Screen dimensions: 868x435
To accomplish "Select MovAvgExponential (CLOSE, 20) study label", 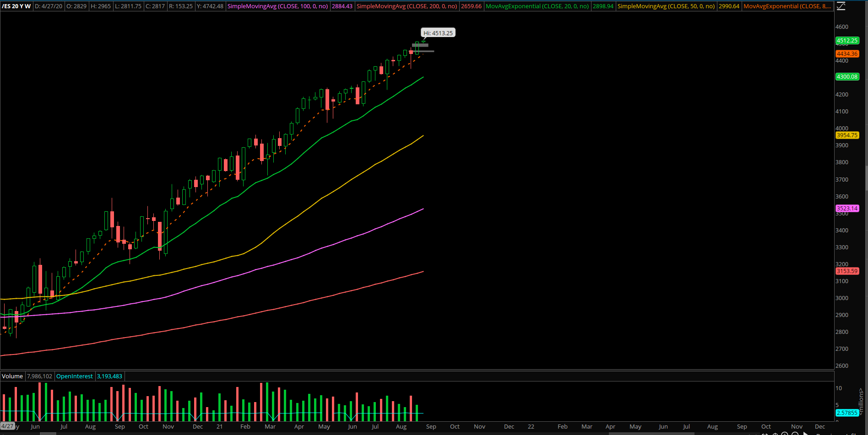I will click(x=537, y=6).
